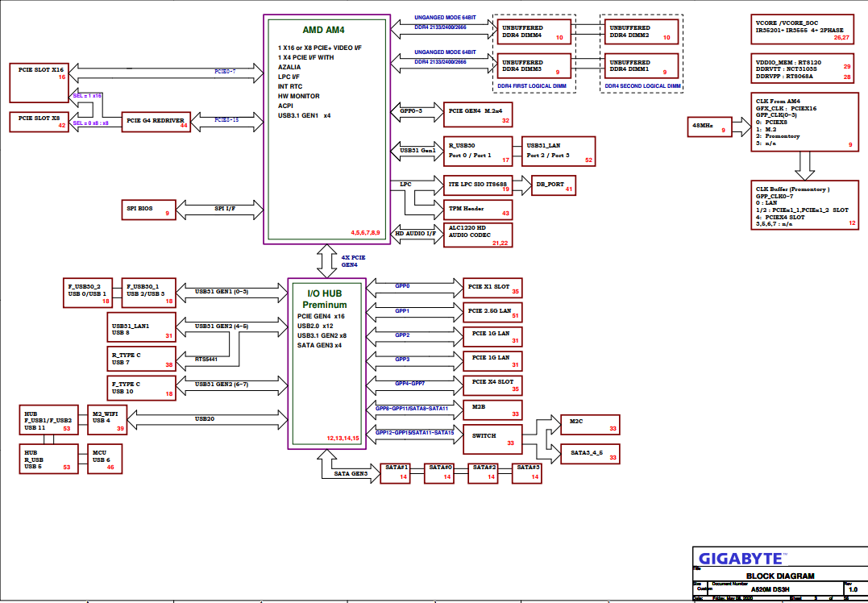868x603 pixels.
Task: Click the R_USB30 Port 0 / Port 1 block
Action: pos(478,152)
